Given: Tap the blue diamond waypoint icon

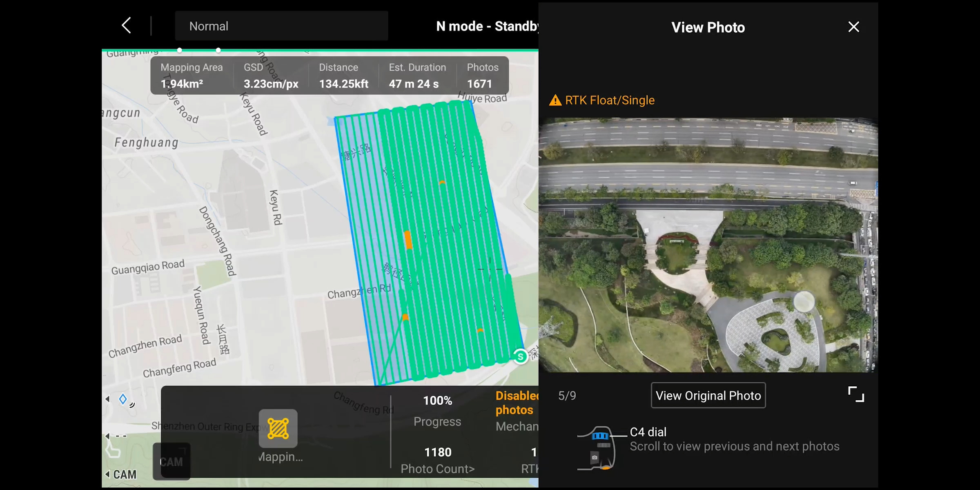Looking at the screenshot, I should 122,399.
